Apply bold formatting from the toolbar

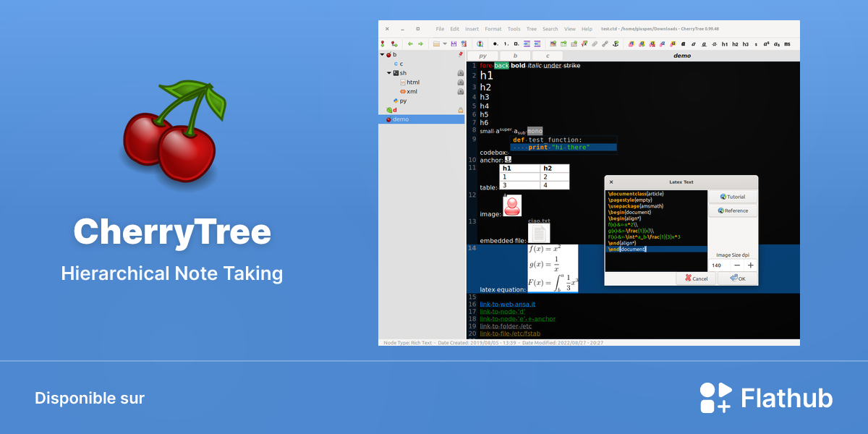(x=684, y=43)
